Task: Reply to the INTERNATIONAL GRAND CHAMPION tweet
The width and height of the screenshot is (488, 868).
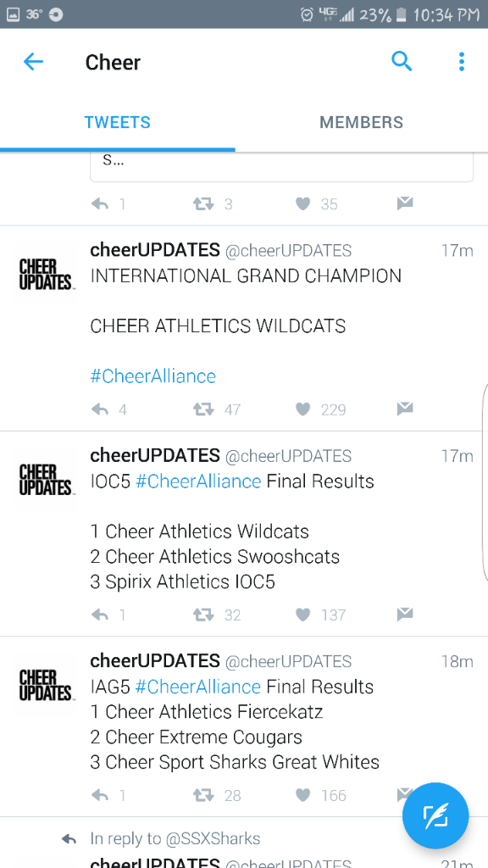Action: pos(100,409)
